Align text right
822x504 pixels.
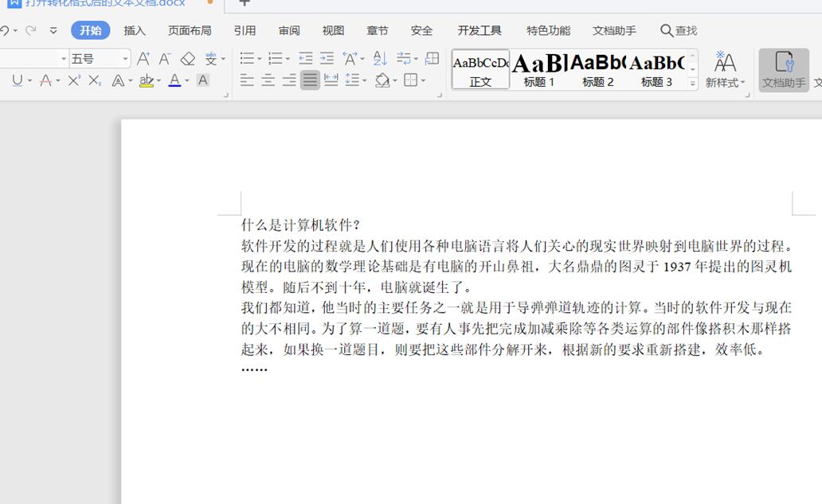(x=289, y=80)
